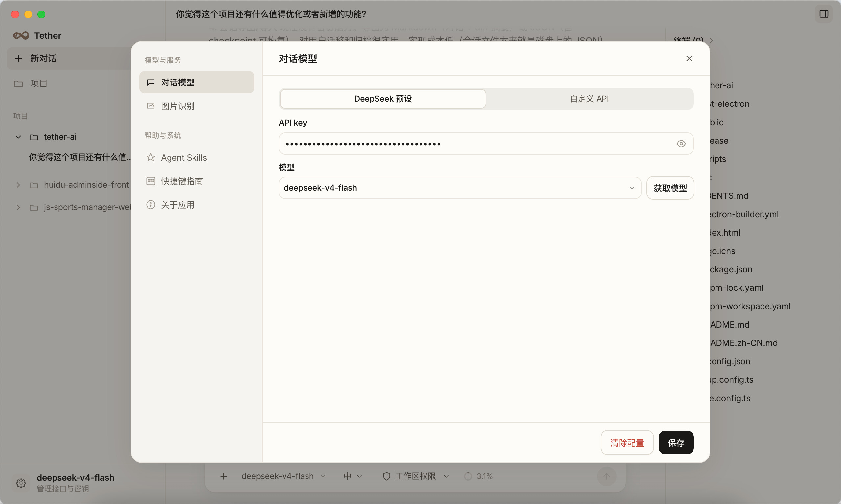Click the plus icon beside 新对话
The image size is (841, 504).
[18, 58]
